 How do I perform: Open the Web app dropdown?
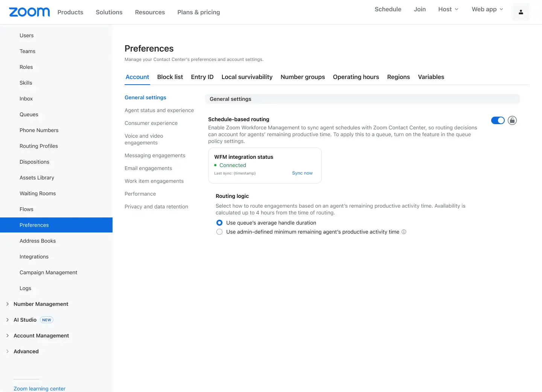487,9
